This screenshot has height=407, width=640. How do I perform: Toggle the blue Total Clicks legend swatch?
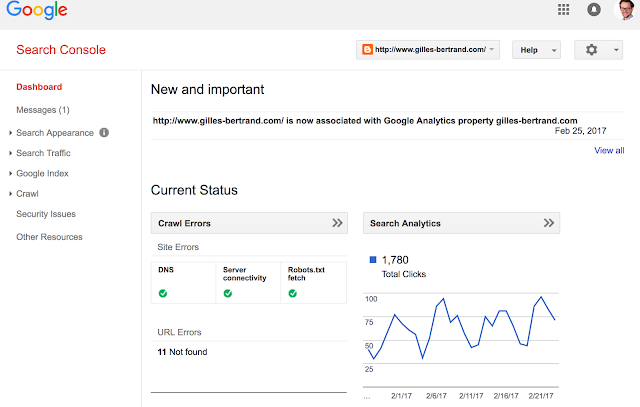click(373, 260)
